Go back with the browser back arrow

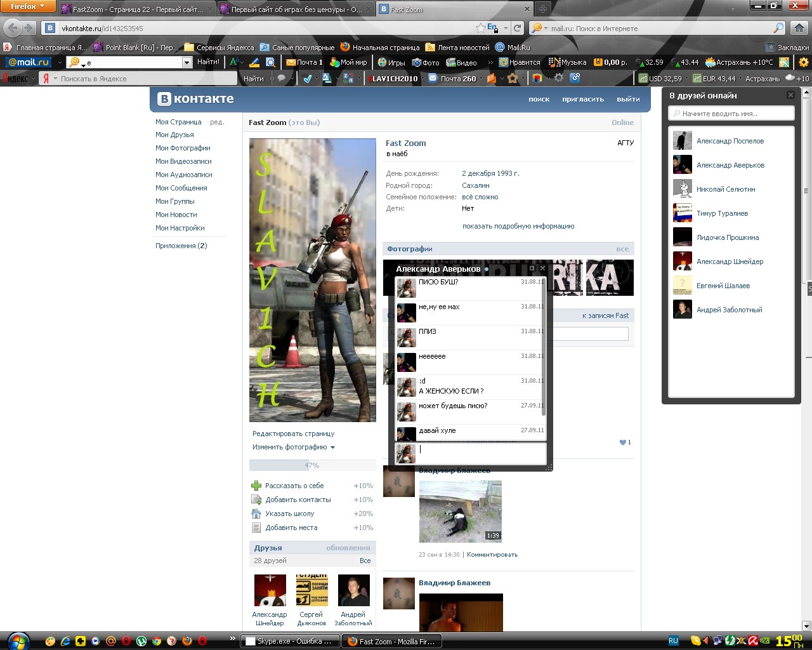click(13, 28)
